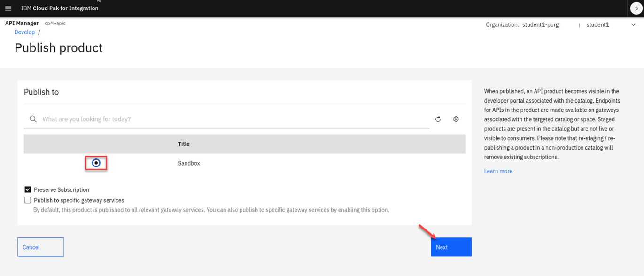Expand the student1 user dropdown chevron

(x=633, y=25)
